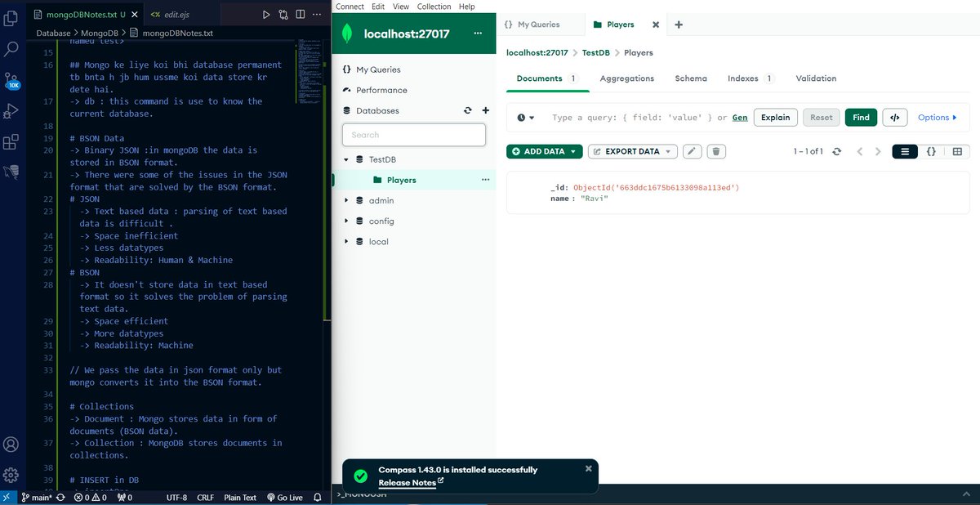This screenshot has width=980, height=505.
Task: Expand the local database
Action: click(x=346, y=241)
